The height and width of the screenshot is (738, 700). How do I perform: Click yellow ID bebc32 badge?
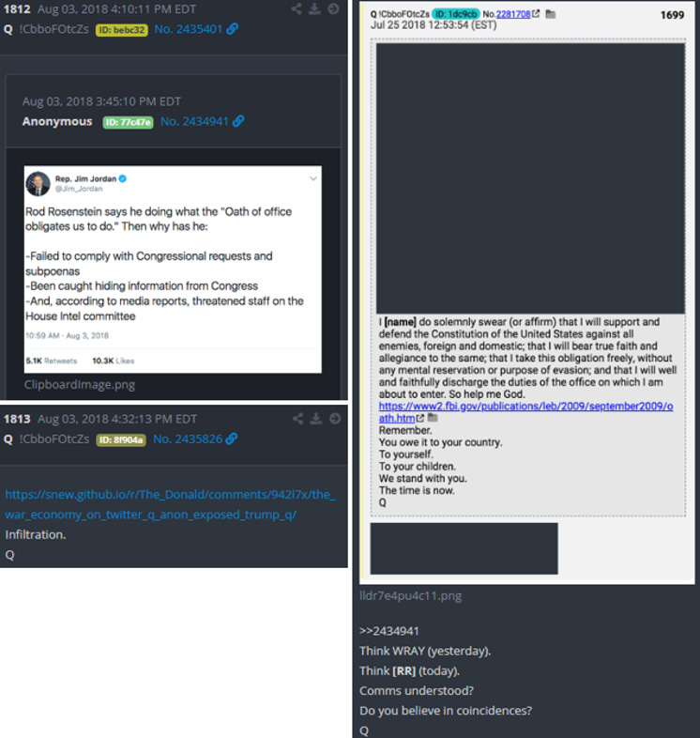(x=122, y=30)
